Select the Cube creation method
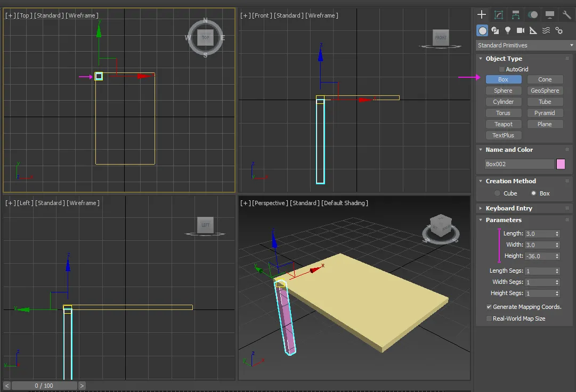The width and height of the screenshot is (576, 392). coord(498,193)
